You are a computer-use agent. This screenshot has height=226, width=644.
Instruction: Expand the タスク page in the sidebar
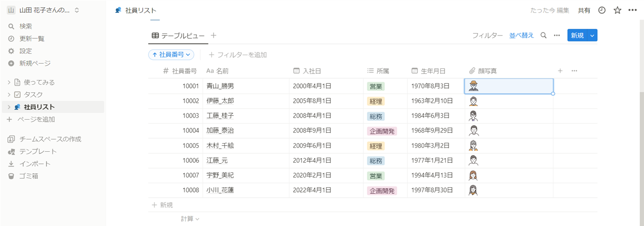[9, 95]
